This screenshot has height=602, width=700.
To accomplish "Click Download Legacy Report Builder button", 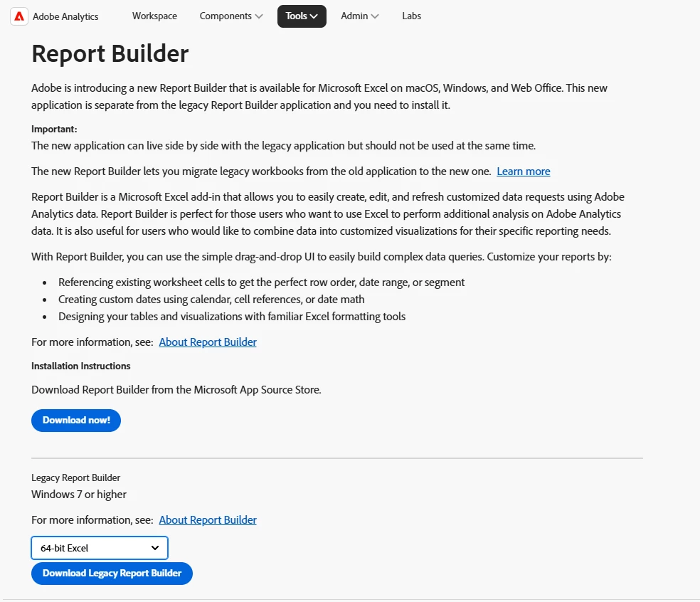I will point(112,574).
